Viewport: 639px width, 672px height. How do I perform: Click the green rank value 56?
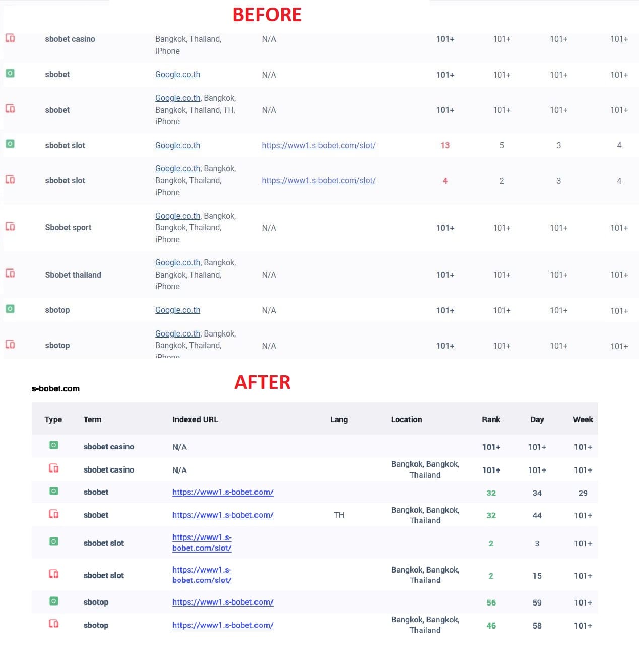pyautogui.click(x=491, y=603)
